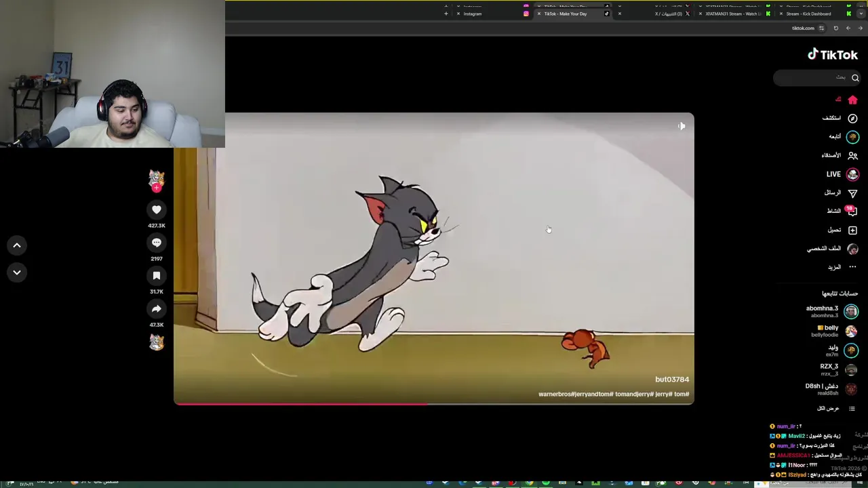Click the first browser arrow after reload

click(x=848, y=28)
